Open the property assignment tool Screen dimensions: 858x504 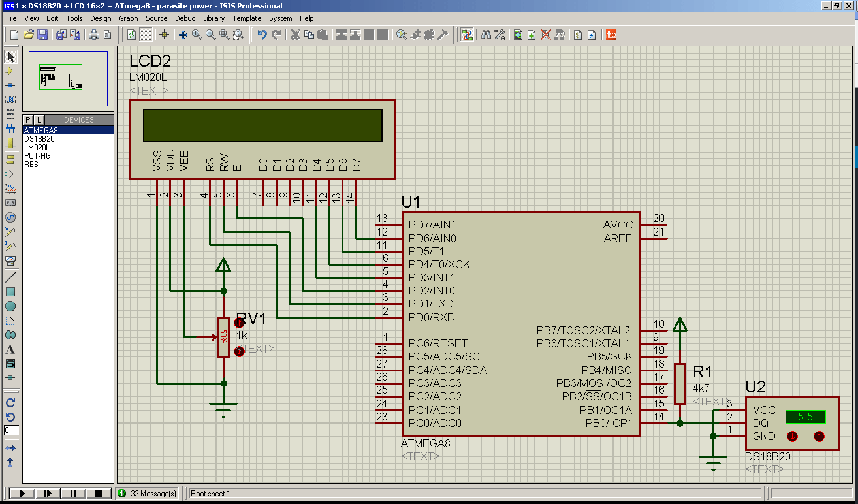tap(500, 35)
